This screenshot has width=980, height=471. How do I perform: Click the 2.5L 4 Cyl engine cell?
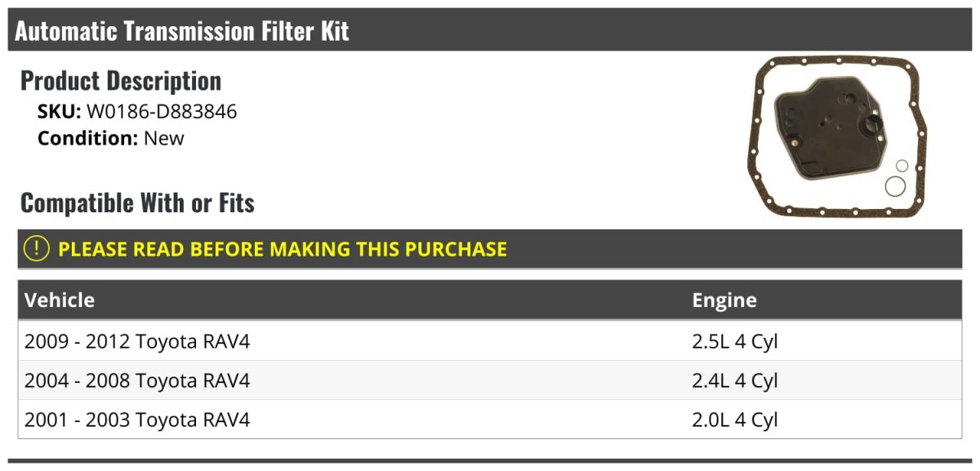[735, 341]
